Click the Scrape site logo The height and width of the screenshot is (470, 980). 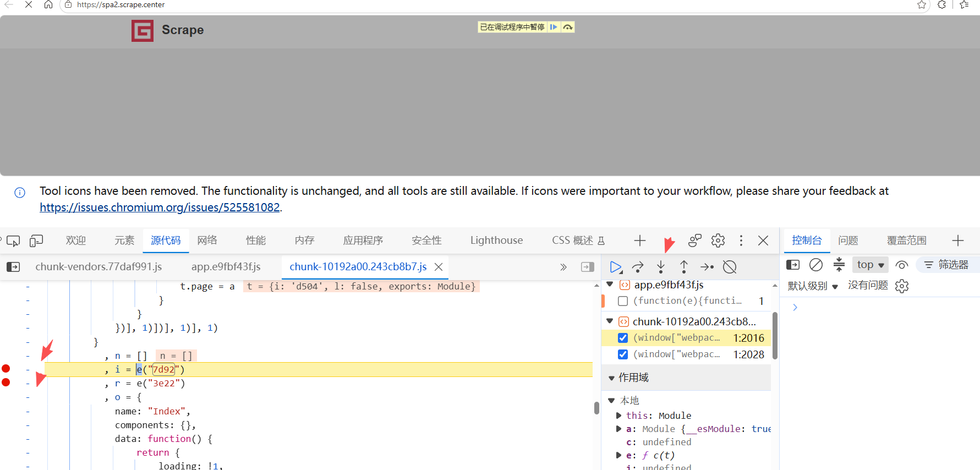point(143,31)
